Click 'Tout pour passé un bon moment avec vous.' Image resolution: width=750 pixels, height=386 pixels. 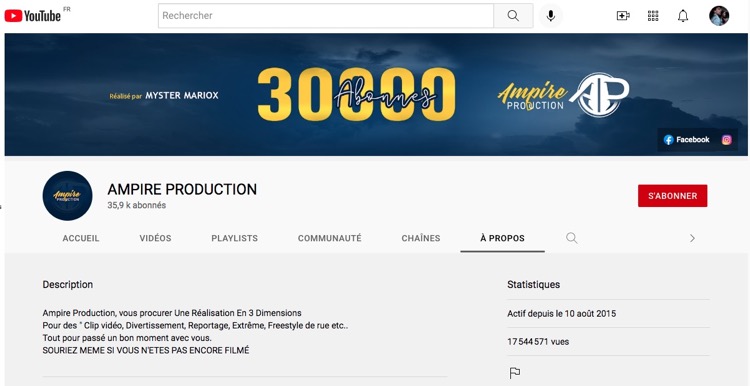click(x=127, y=338)
